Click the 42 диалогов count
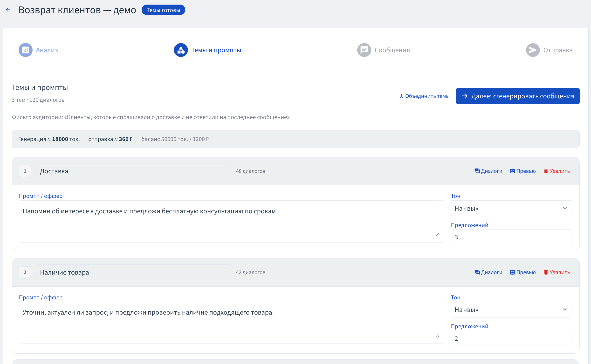 click(250, 272)
